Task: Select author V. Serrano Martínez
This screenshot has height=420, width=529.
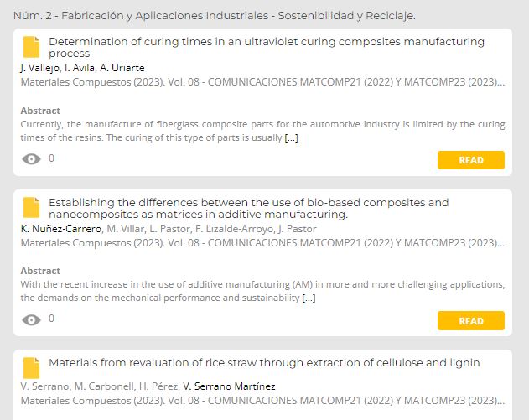Action: (229, 386)
